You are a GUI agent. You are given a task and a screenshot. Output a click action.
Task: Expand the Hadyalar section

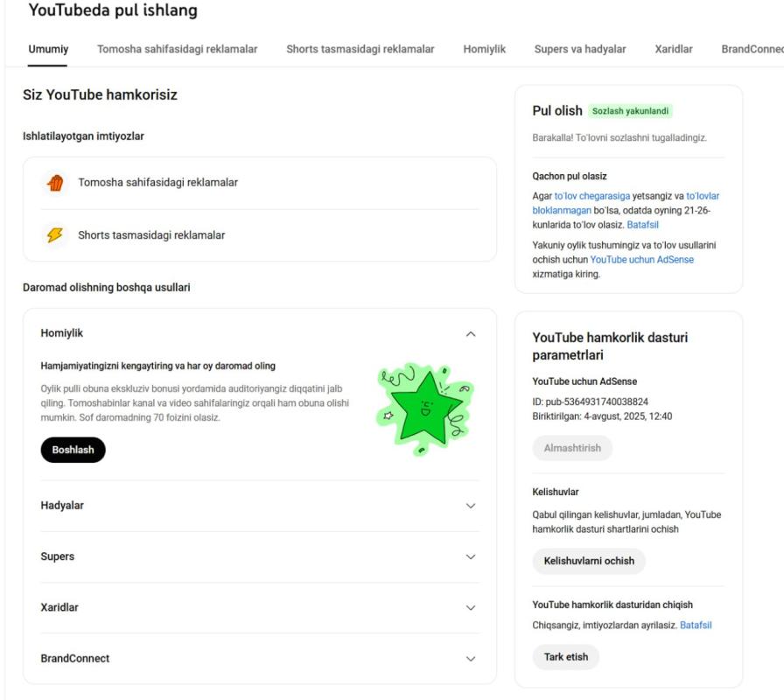click(x=471, y=506)
